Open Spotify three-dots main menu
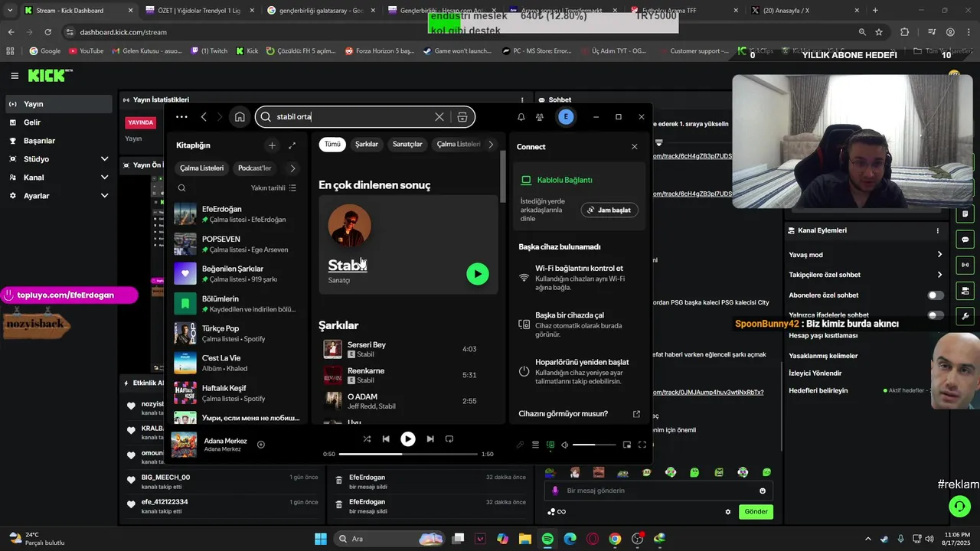This screenshot has height=551, width=980. (x=181, y=117)
